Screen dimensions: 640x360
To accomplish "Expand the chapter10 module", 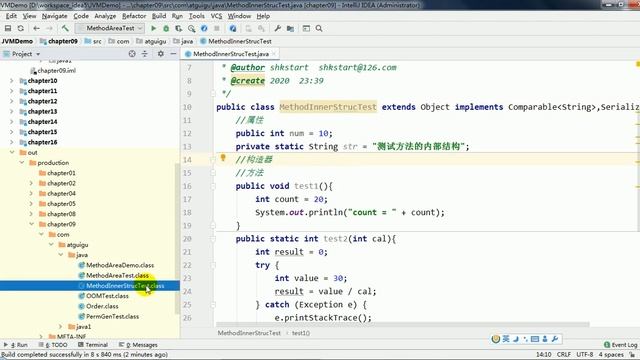I will 11,81.
